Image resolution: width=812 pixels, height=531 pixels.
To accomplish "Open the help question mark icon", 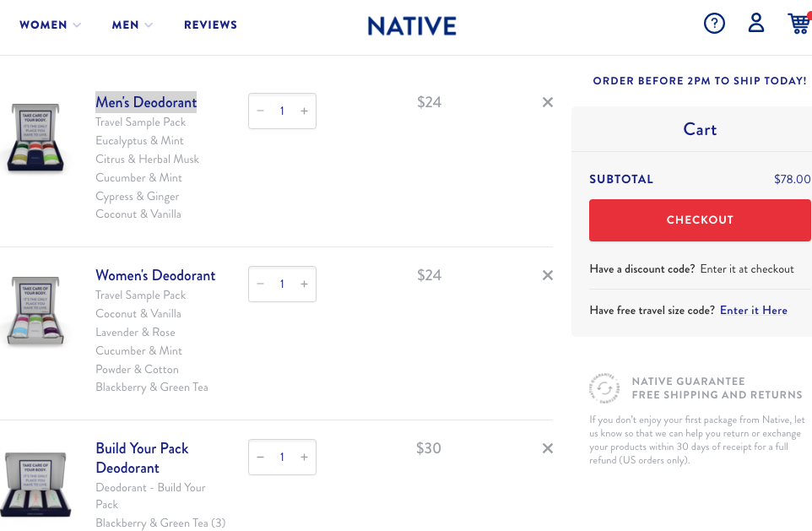I will click(714, 24).
